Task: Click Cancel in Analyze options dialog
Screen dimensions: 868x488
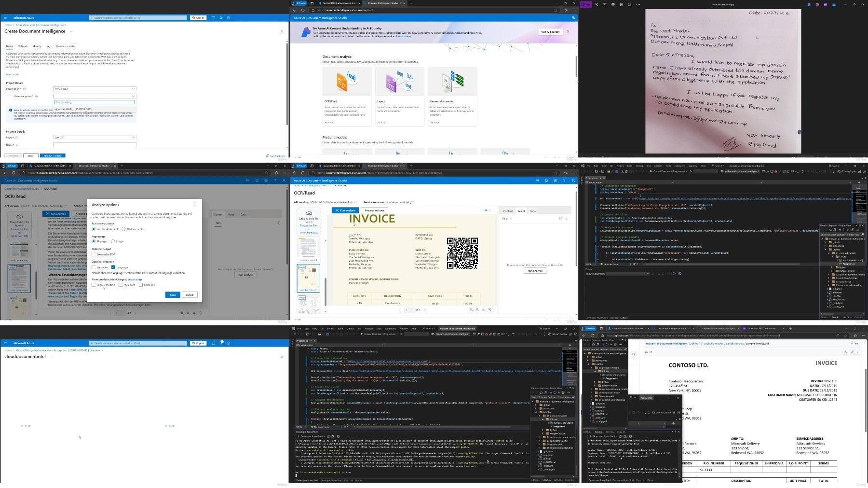Action: 190,294
